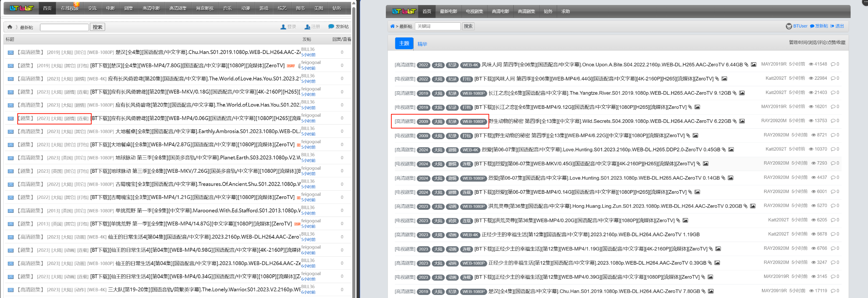The image size is (868, 298).
Task: Open 高清电影 in left window navigation
Action: coord(151,8)
